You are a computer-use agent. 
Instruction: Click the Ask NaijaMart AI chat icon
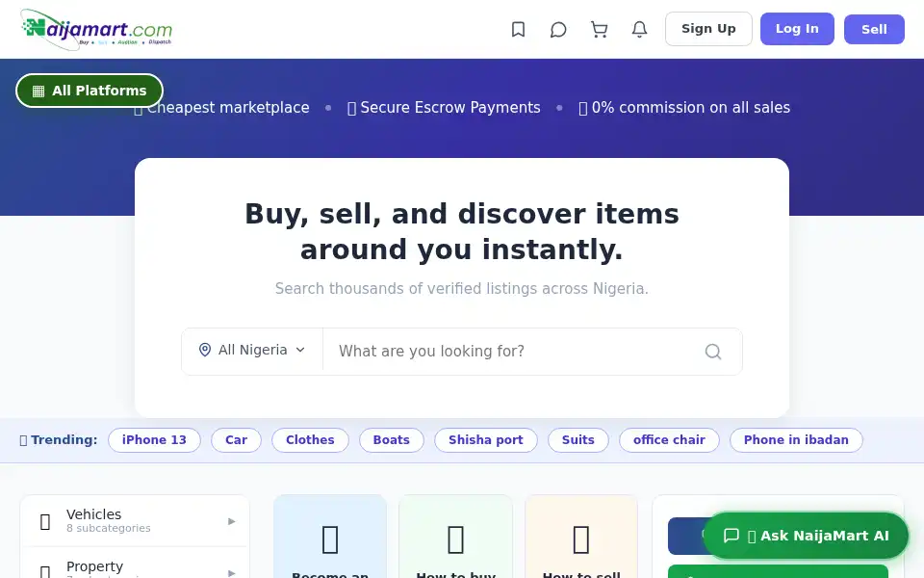tap(731, 536)
